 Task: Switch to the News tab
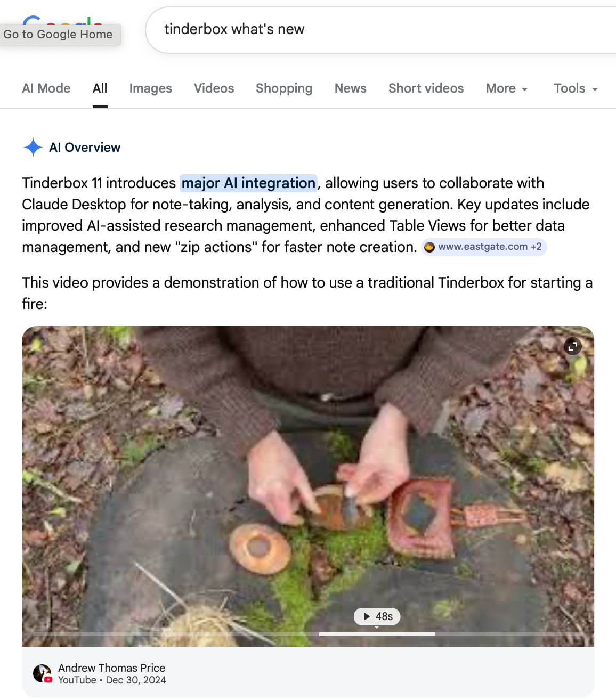350,88
